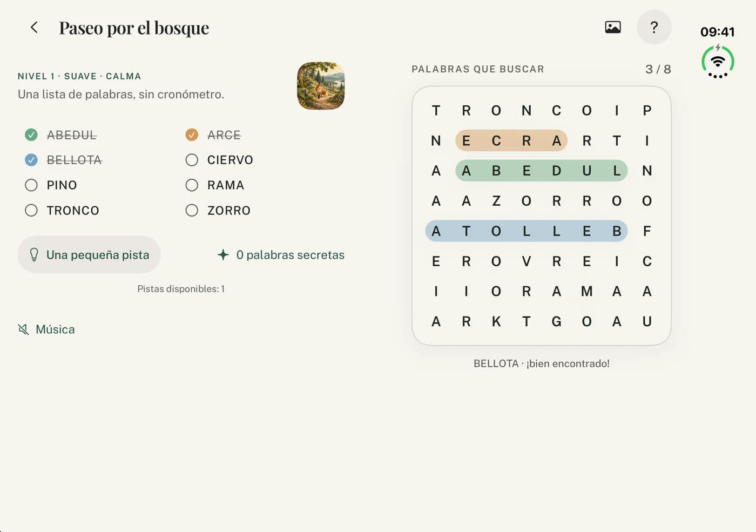Click the letter T starting the top row
Image resolution: width=756 pixels, height=532 pixels.
(436, 111)
